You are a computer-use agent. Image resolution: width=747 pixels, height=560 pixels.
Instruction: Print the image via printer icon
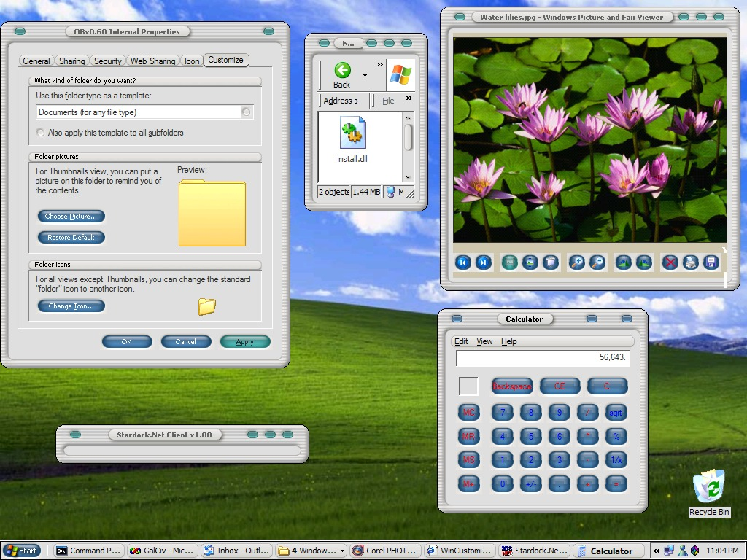[690, 262]
